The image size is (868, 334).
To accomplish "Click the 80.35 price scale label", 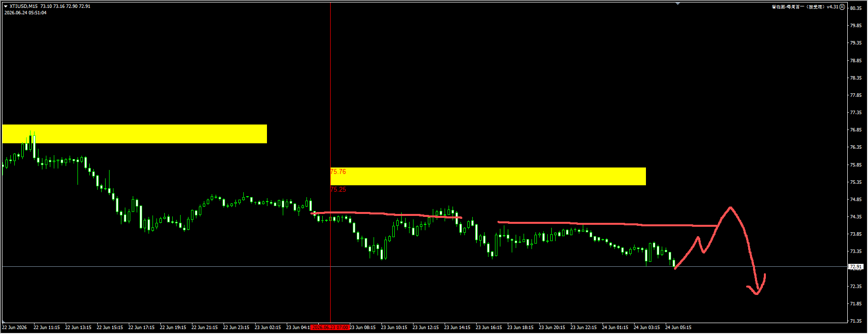I will (856, 8).
